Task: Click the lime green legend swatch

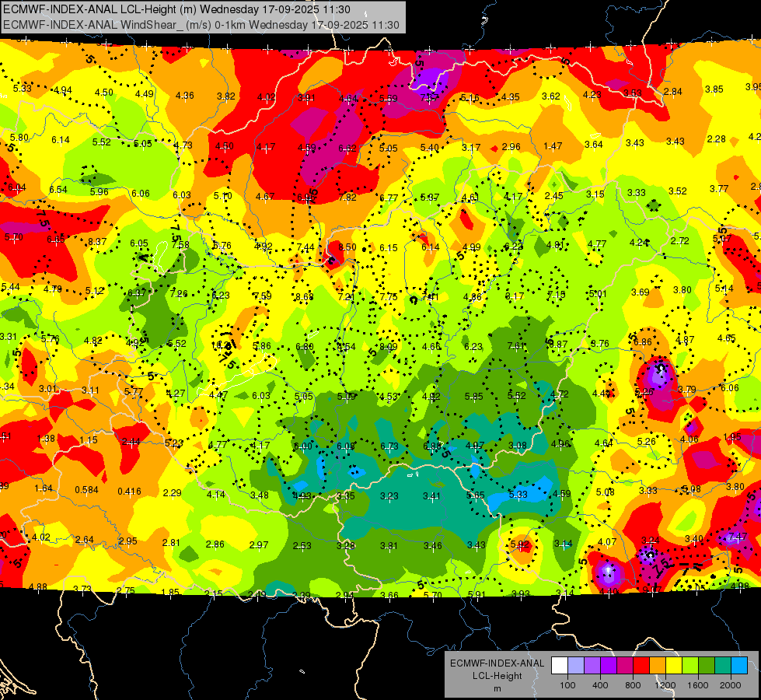Action: 690,666
